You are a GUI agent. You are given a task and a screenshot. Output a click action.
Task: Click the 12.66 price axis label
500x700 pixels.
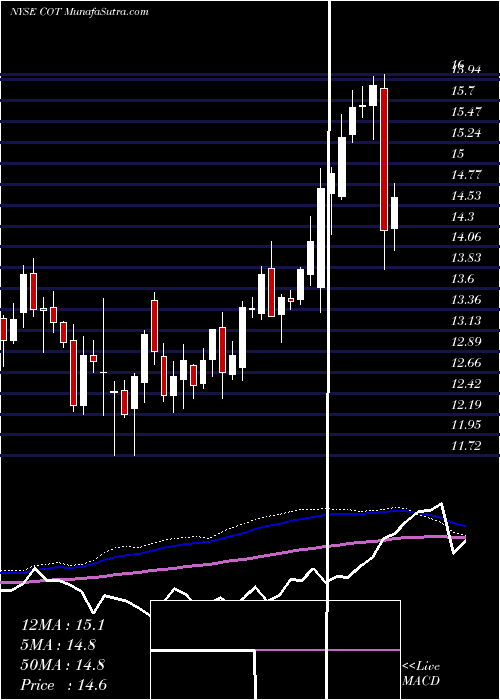pos(467,362)
